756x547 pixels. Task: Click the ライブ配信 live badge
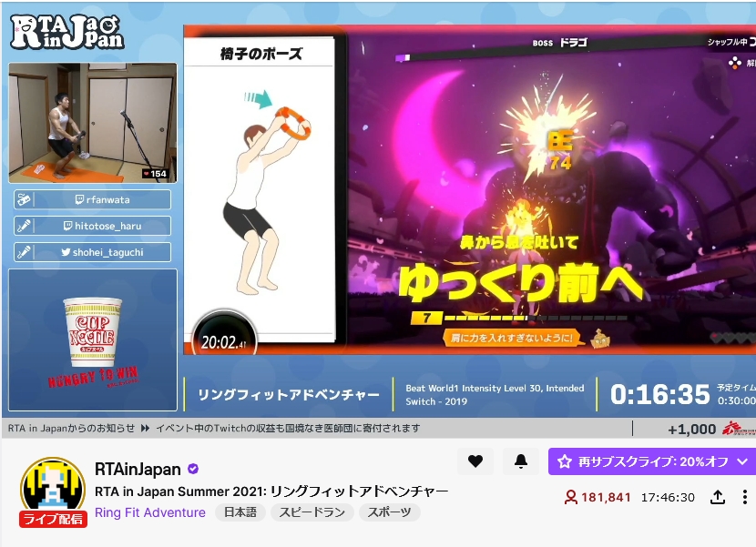point(53,519)
